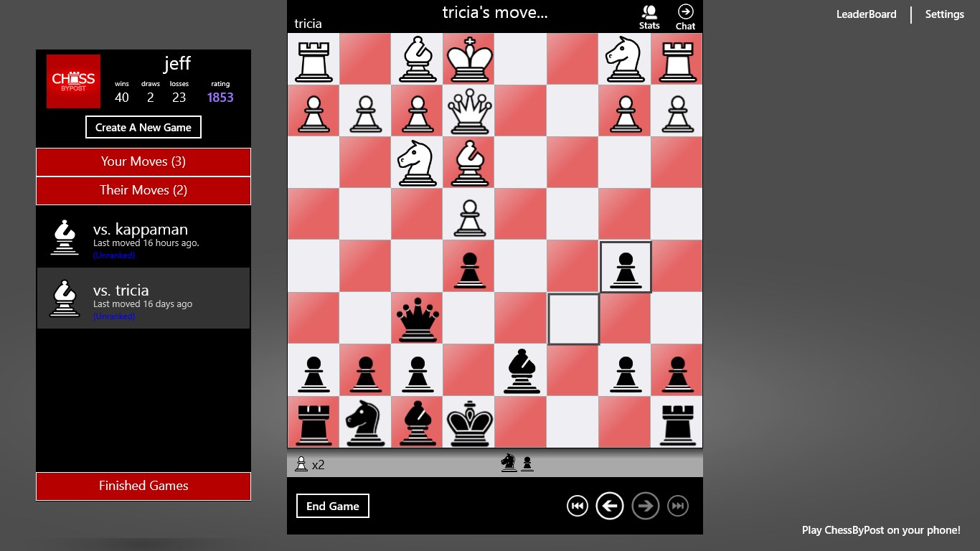
Task: Open the Chat arrow icon
Action: pos(685,17)
